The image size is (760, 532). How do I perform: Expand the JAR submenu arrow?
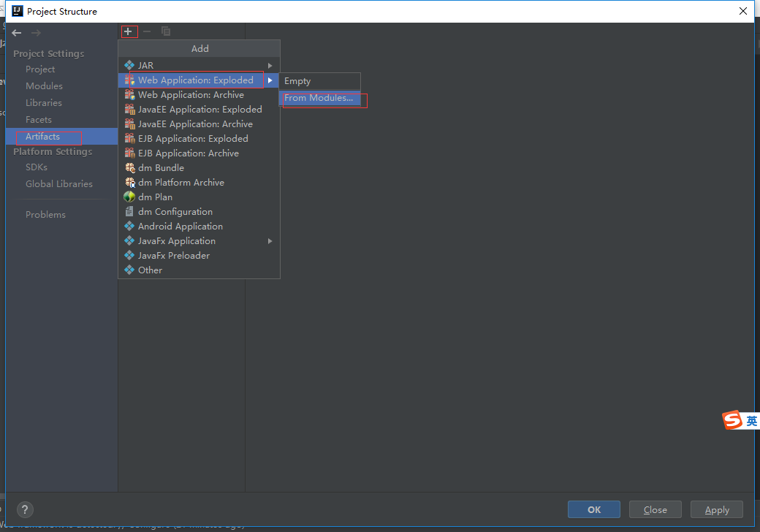pos(270,66)
